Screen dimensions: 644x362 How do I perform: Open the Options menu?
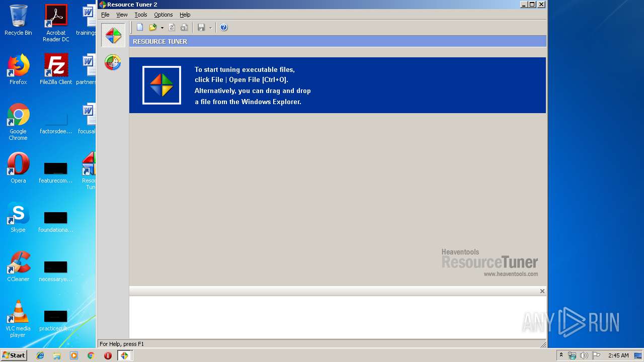pos(164,15)
